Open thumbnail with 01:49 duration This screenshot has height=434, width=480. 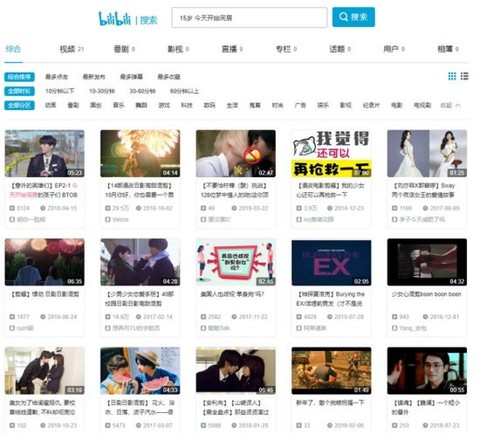point(331,371)
